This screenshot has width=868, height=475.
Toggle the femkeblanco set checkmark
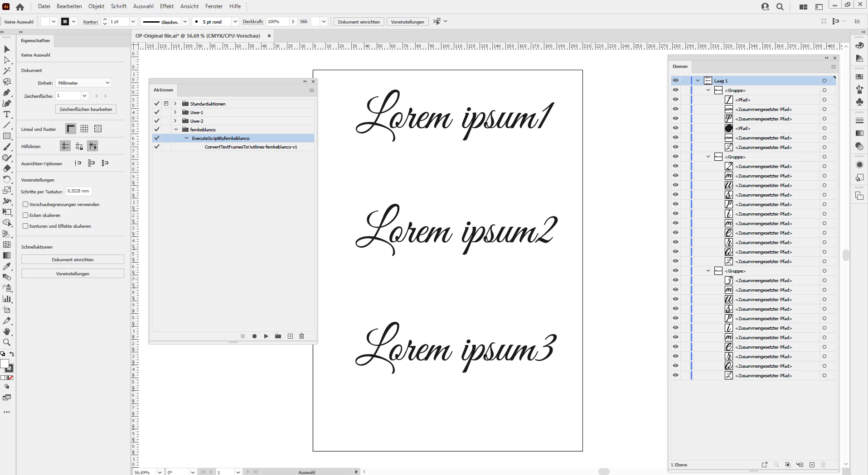click(157, 130)
